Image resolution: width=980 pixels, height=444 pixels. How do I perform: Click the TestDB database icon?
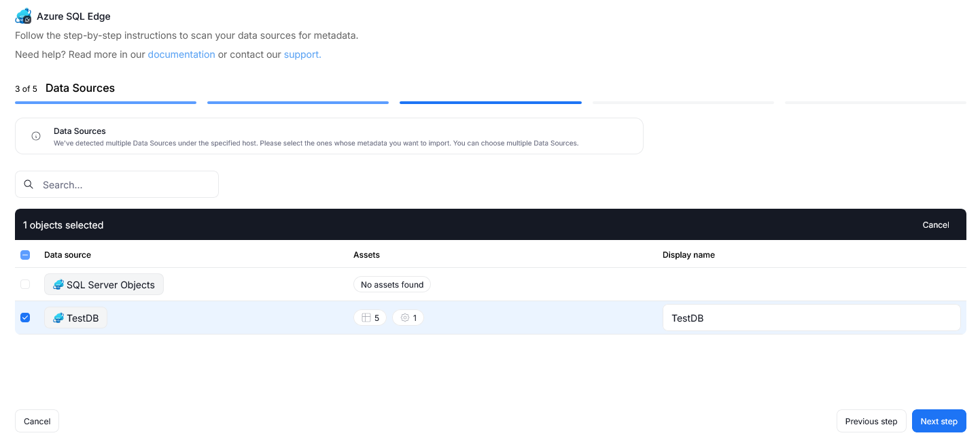58,318
